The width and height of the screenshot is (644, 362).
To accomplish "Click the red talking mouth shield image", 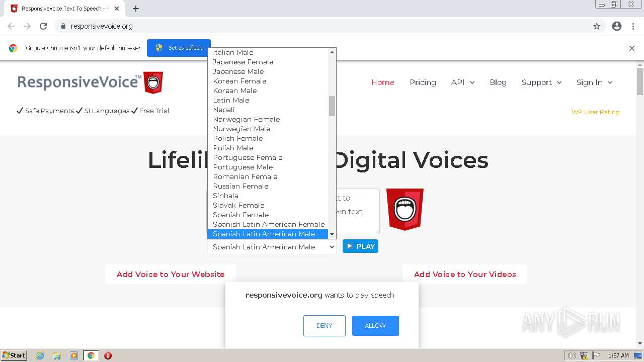I will 405,209.
